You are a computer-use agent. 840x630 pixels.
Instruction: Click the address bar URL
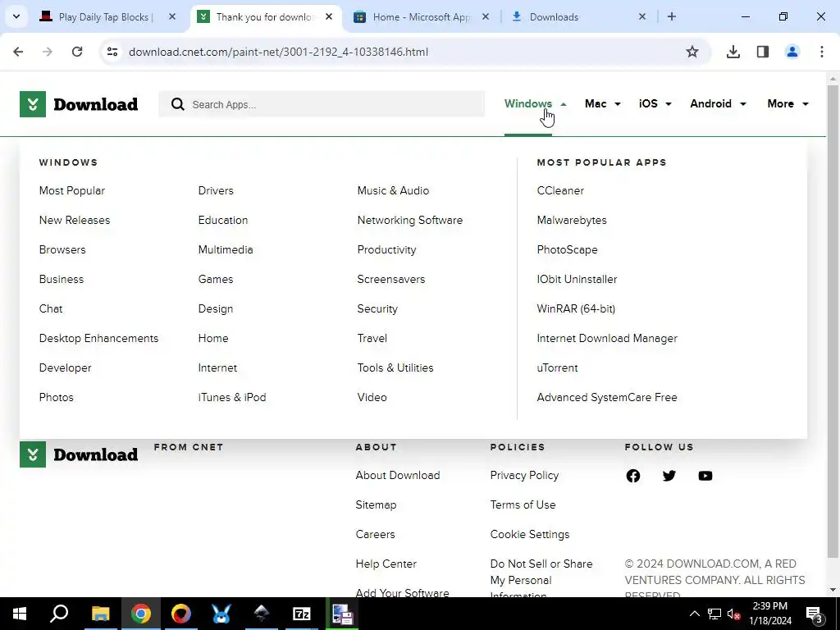pos(279,52)
